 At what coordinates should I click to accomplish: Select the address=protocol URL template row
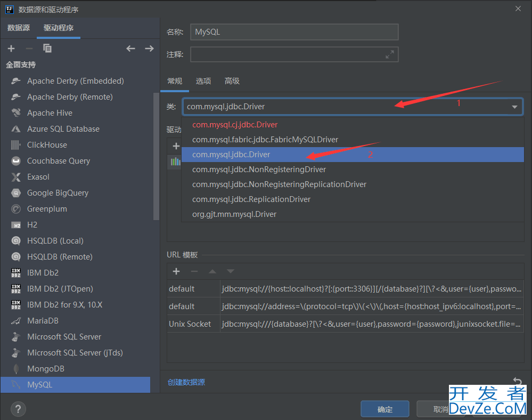[346, 306]
